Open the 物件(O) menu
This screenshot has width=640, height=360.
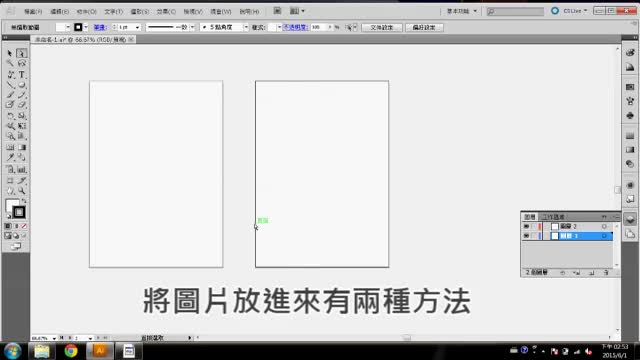point(87,11)
